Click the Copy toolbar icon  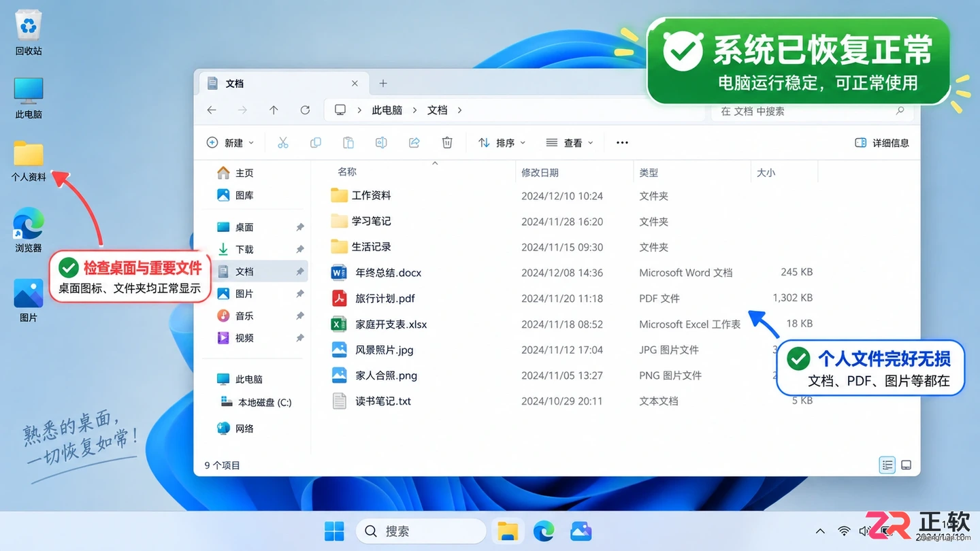316,143
